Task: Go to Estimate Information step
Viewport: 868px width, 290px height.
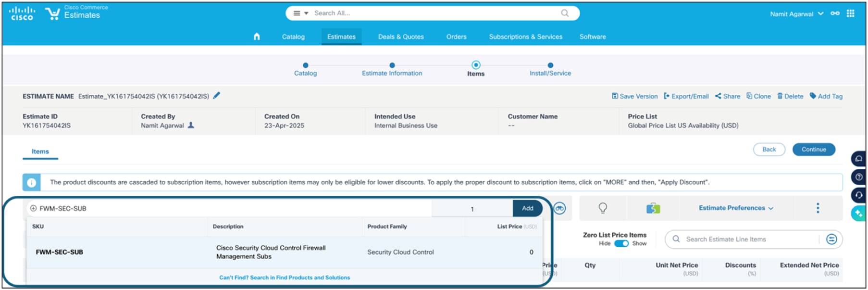Action: pos(392,69)
